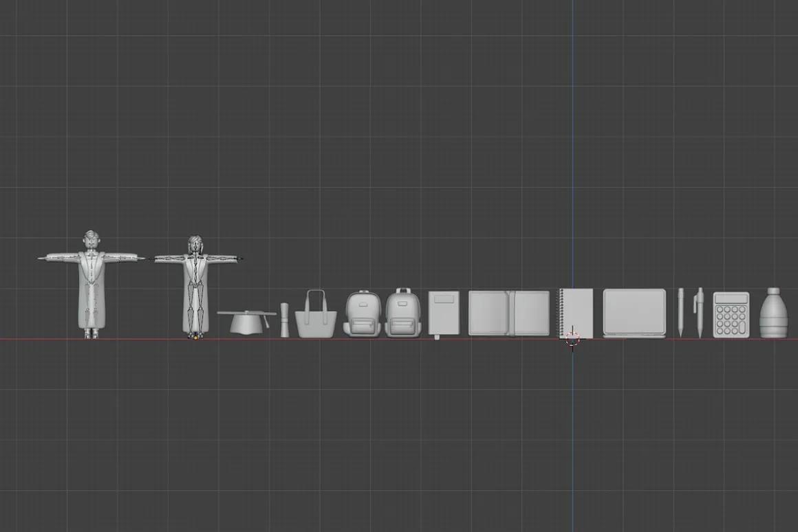798x532 pixels.
Task: Select the spiral-bound notebook model
Action: [575, 313]
